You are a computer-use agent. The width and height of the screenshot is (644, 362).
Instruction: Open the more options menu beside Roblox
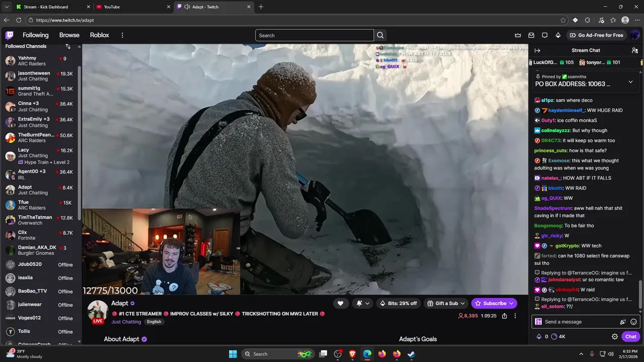pyautogui.click(x=122, y=35)
